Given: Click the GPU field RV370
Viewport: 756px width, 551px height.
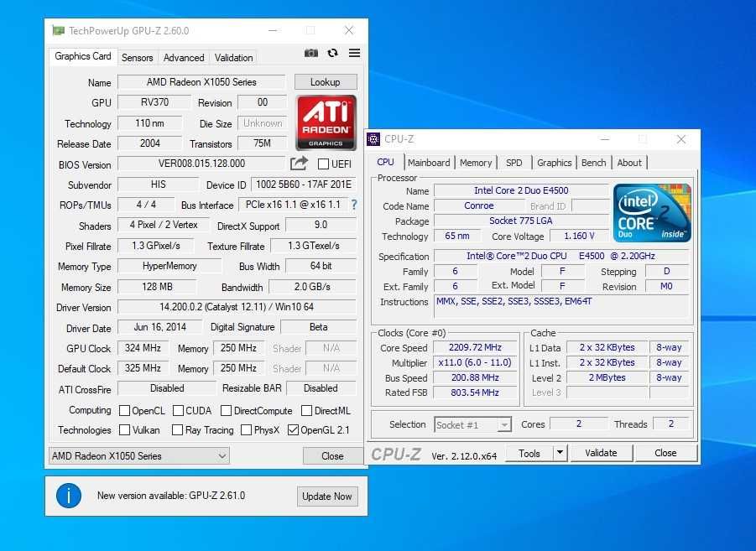Looking at the screenshot, I should [154, 102].
